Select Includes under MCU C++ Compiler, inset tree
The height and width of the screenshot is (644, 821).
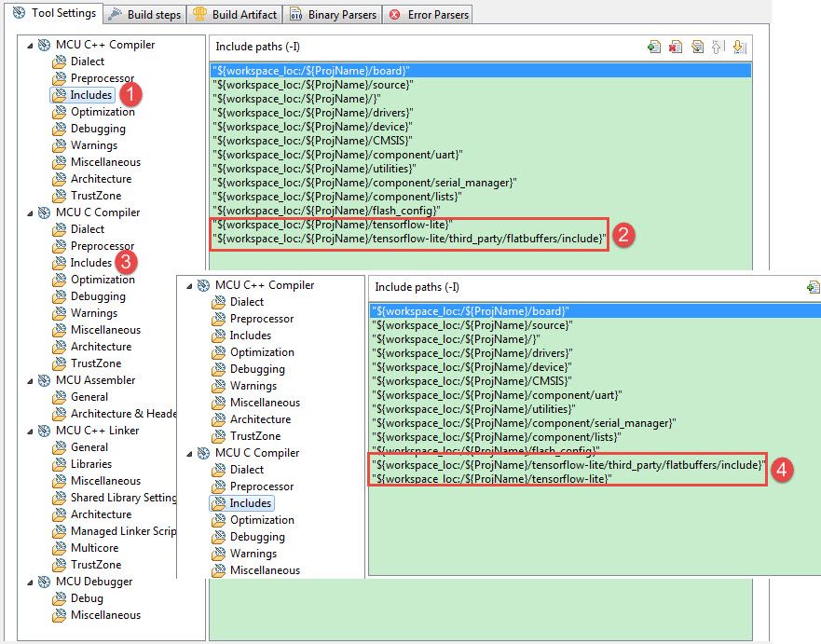click(x=242, y=336)
